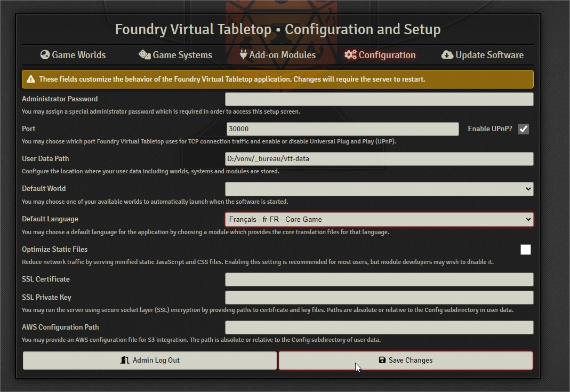Click the Default World label

click(44, 188)
